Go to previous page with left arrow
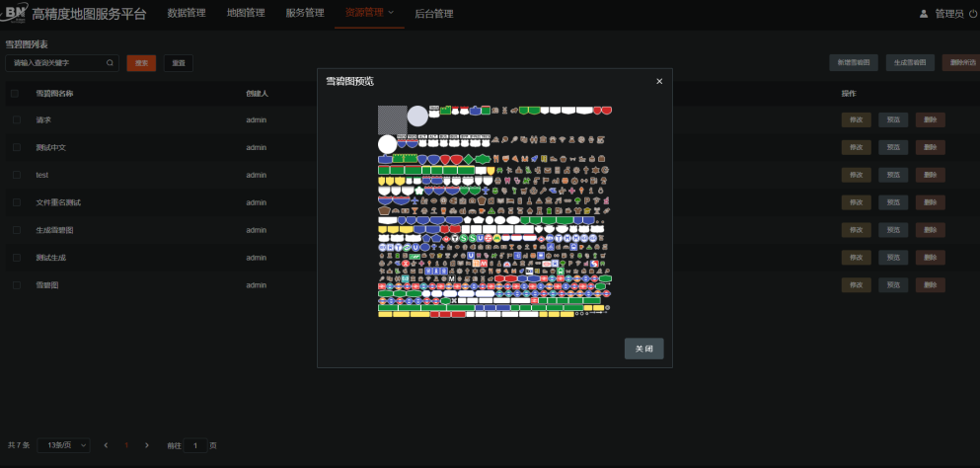Viewport: 980px width, 468px height. pyautogui.click(x=107, y=445)
